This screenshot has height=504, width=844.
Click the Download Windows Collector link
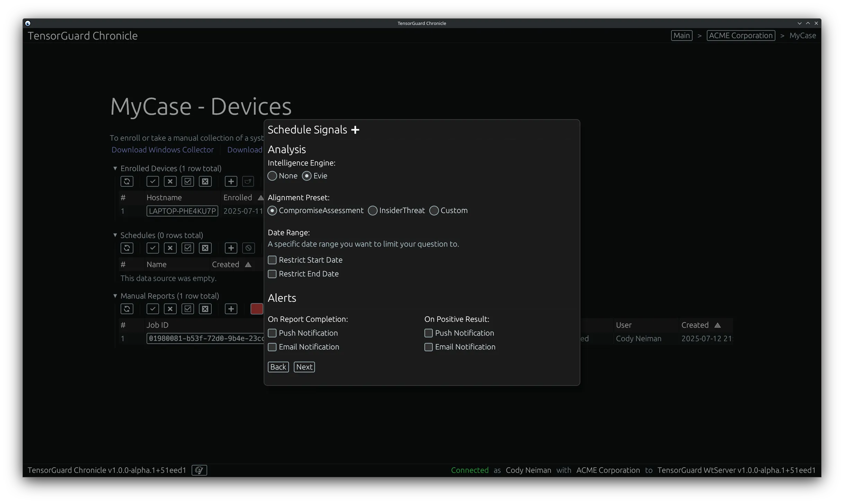(162, 150)
